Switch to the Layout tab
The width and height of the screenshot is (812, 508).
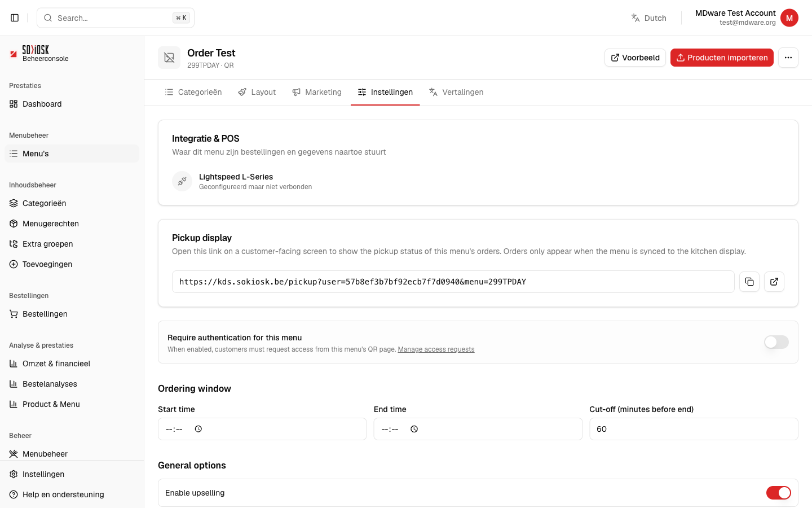click(x=257, y=92)
